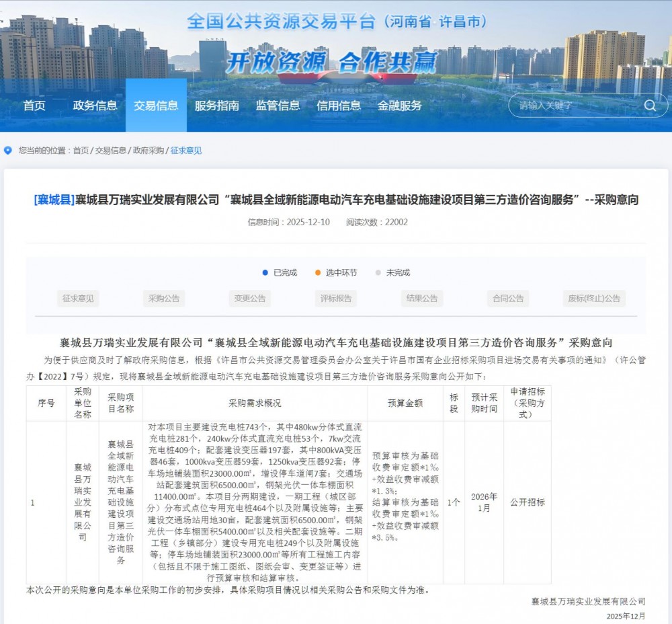Select the 合同公告 stage button
Viewport: 672px width, 624px height.
508,299
